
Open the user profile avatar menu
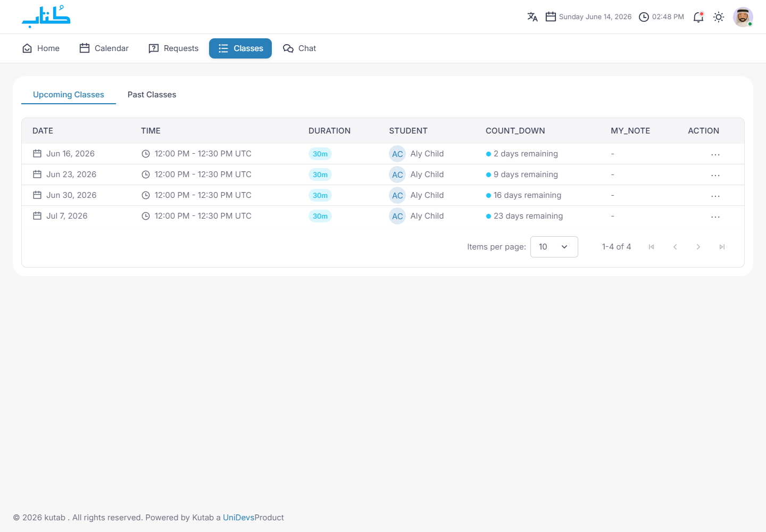[x=743, y=17]
